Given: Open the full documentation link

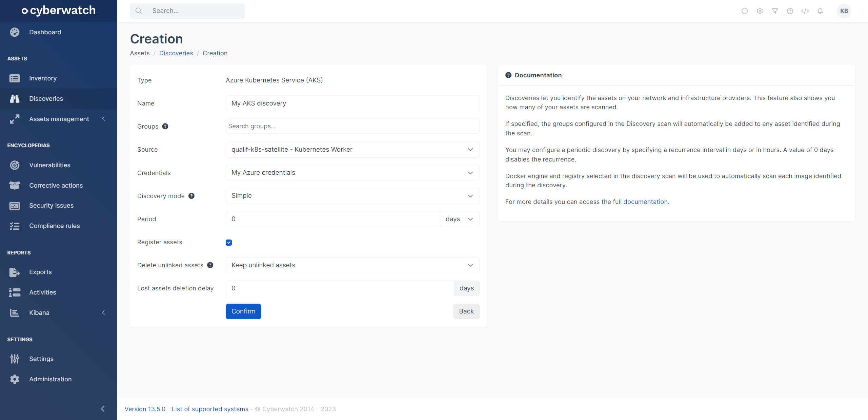Looking at the screenshot, I should pos(645,202).
